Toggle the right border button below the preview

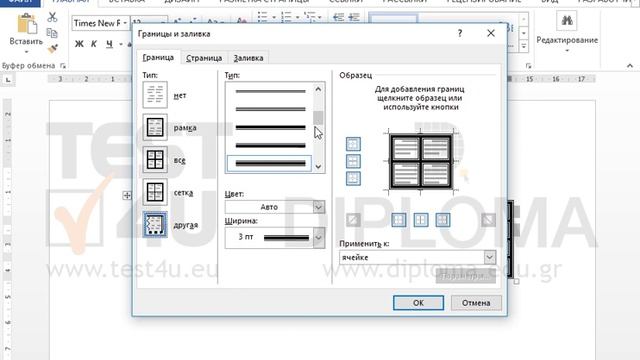[x=443, y=220]
